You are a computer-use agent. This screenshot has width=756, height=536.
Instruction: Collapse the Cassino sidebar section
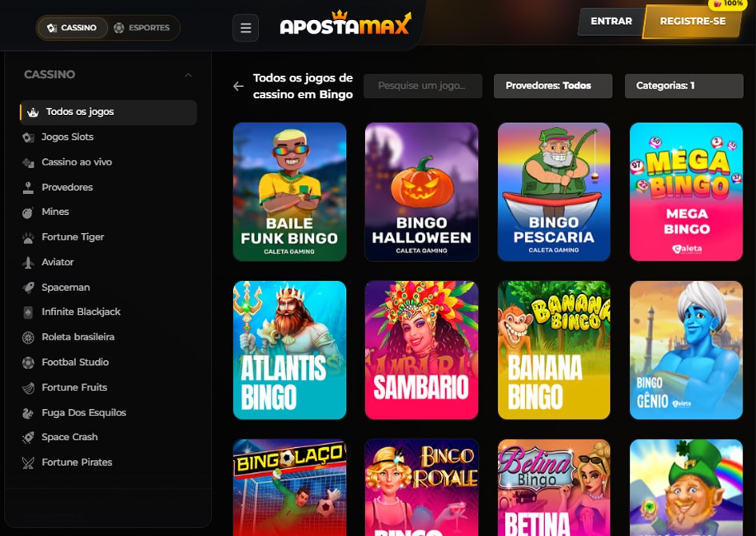click(x=188, y=75)
